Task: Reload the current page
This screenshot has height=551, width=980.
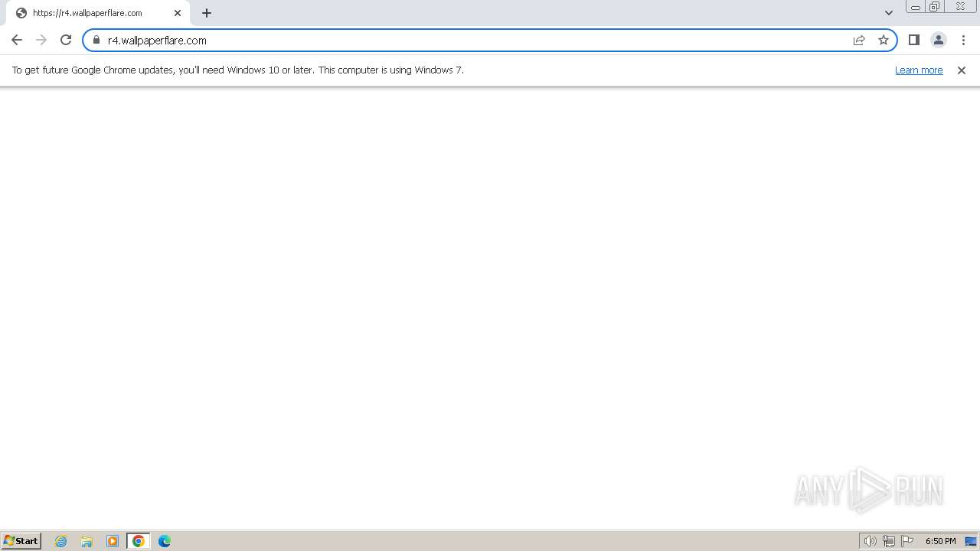Action: [x=66, y=40]
